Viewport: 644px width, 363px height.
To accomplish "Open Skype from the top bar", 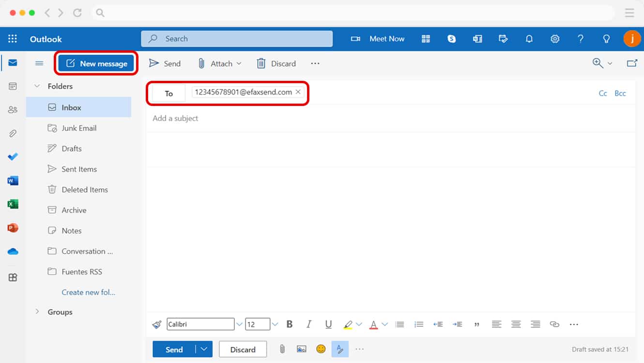I will point(451,39).
